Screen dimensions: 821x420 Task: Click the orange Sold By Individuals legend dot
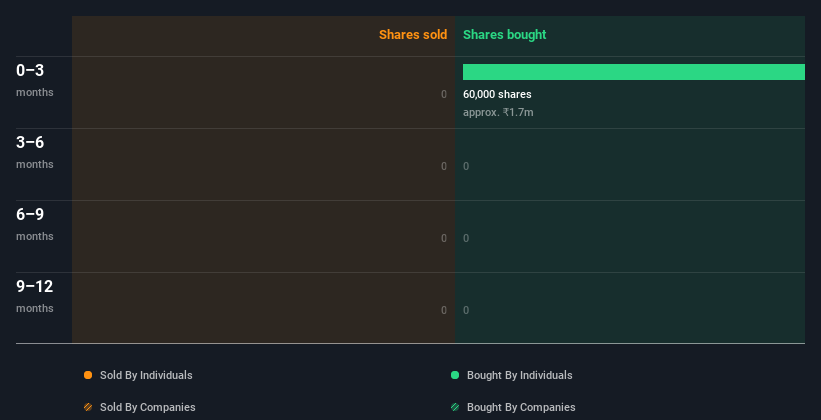88,375
